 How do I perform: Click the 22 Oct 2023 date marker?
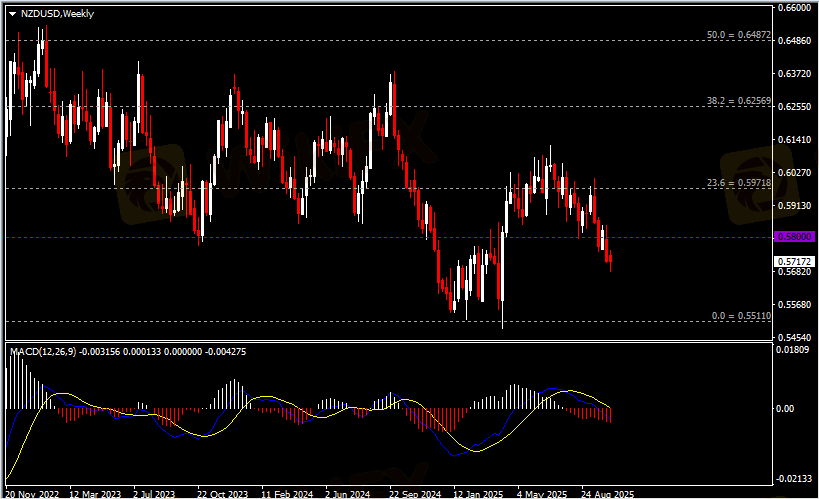click(x=222, y=493)
